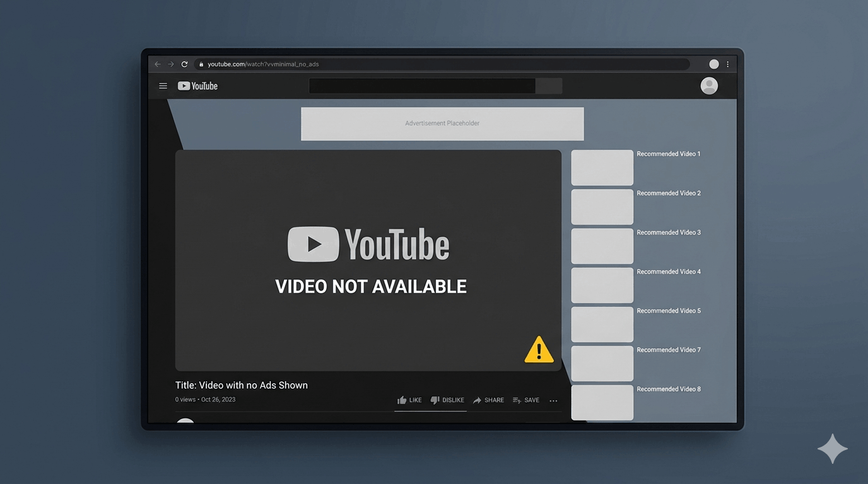Toggle Dislike on the video
868x484 pixels.
click(448, 400)
